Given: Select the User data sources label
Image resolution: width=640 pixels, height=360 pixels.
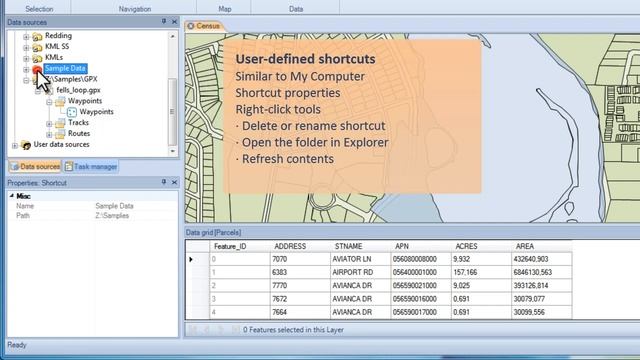Looking at the screenshot, I should (x=61, y=144).
